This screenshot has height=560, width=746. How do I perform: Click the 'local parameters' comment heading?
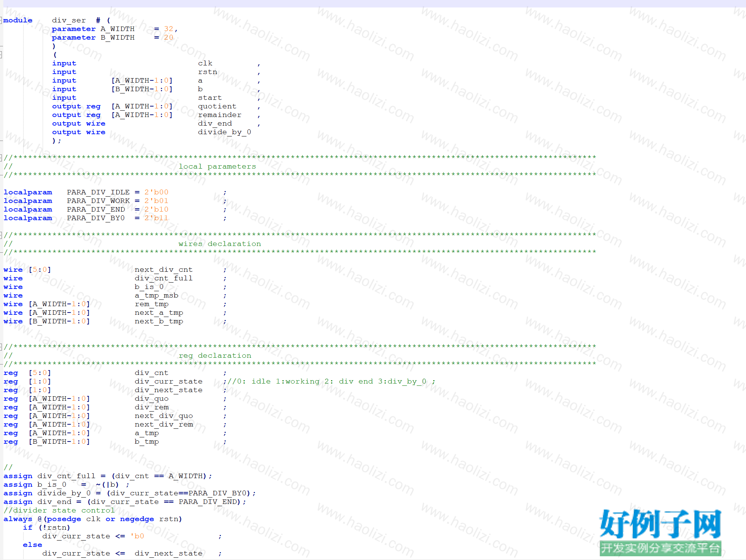(217, 166)
